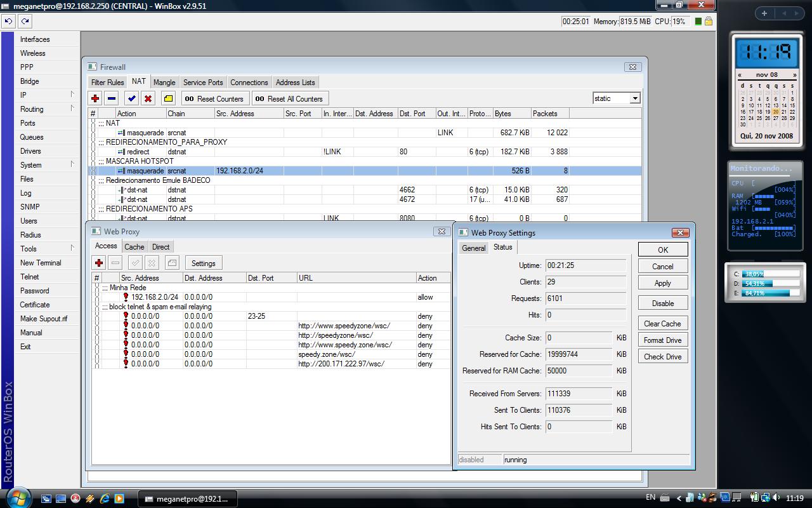Toggle the Disable button in Web Proxy Settings
Image resolution: width=812 pixels, height=508 pixels.
[x=662, y=303]
